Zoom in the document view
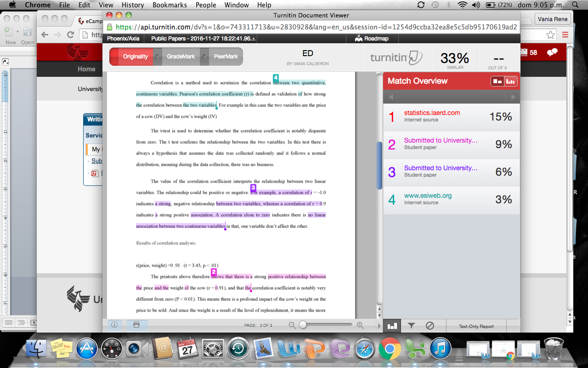The image size is (588, 368). pyautogui.click(x=360, y=325)
